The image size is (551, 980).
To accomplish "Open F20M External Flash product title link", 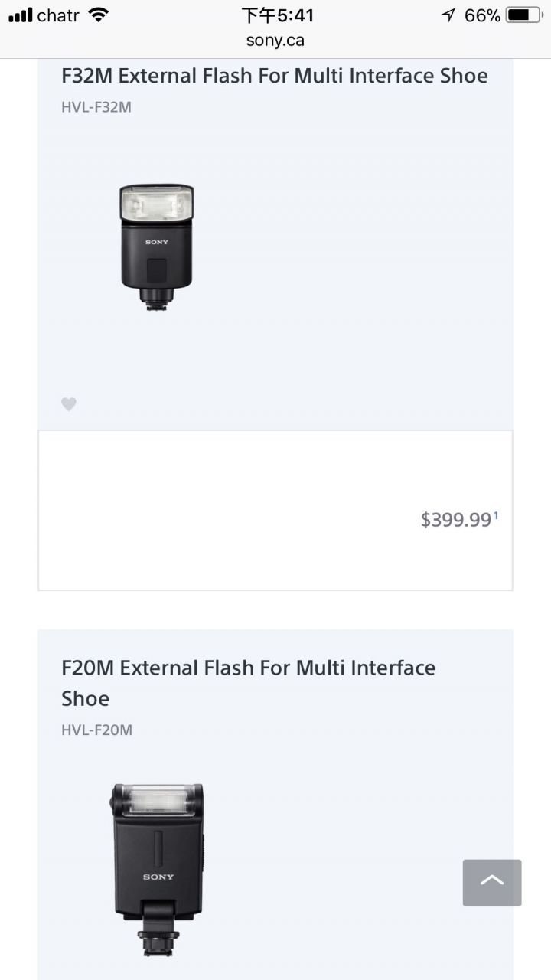I will 249,683.
